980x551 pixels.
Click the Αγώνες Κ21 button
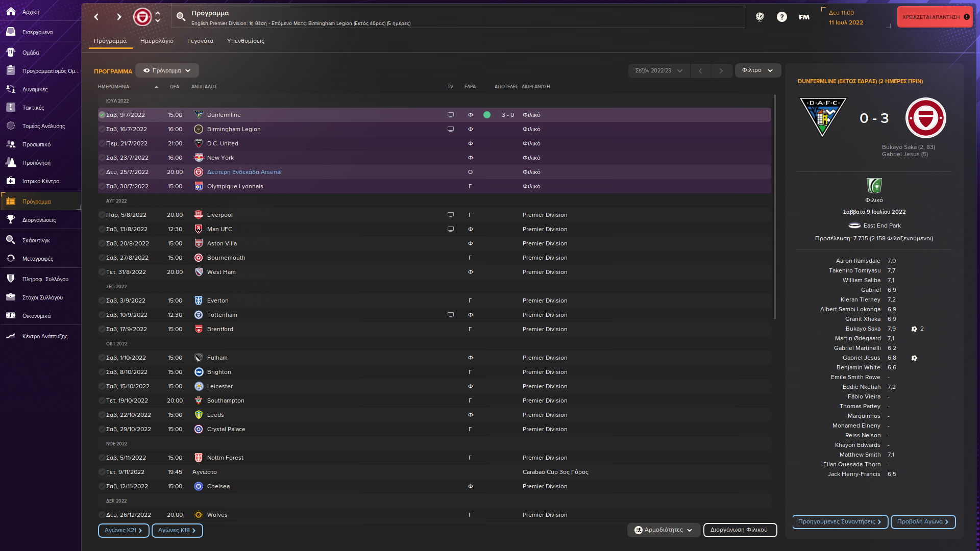click(124, 530)
